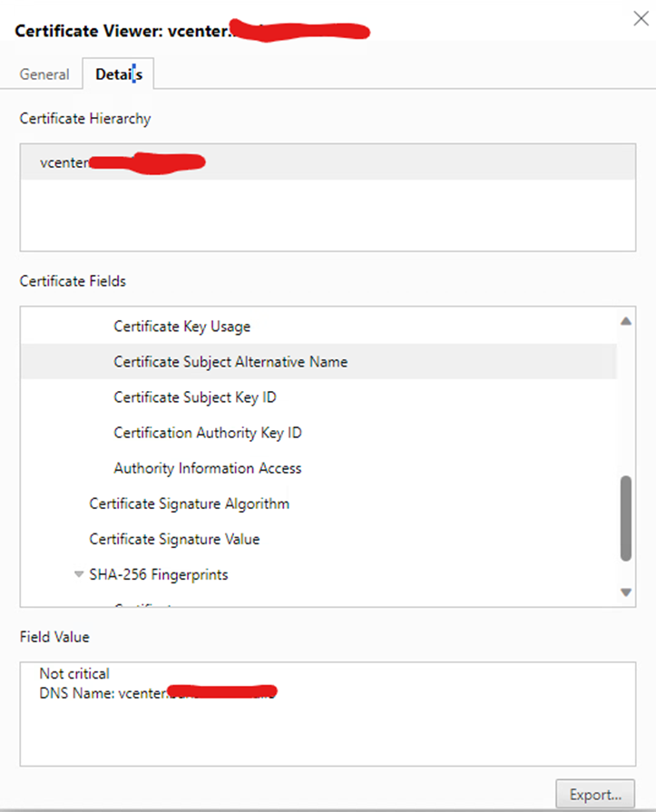Click scroll down arrow in Certificate Fields

(625, 592)
